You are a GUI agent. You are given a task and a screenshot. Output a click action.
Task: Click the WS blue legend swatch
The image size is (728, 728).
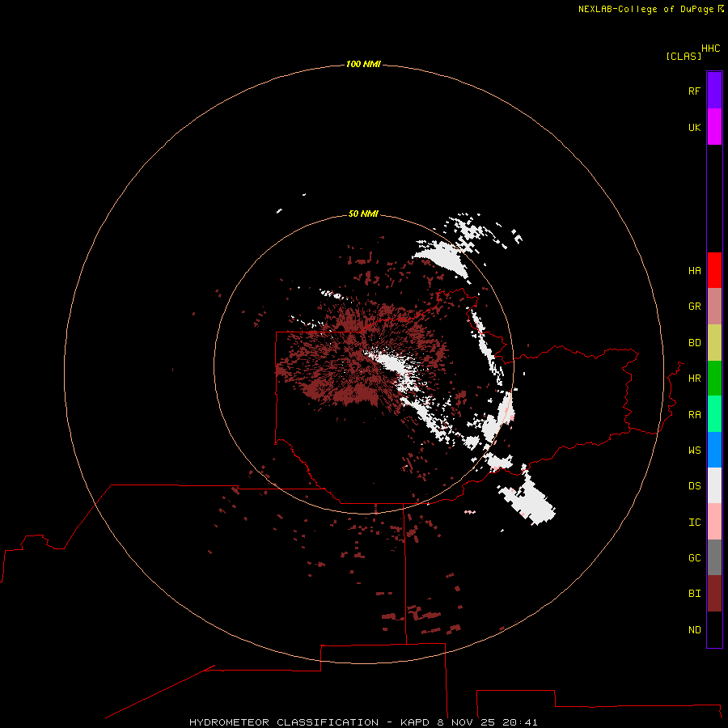tap(714, 450)
